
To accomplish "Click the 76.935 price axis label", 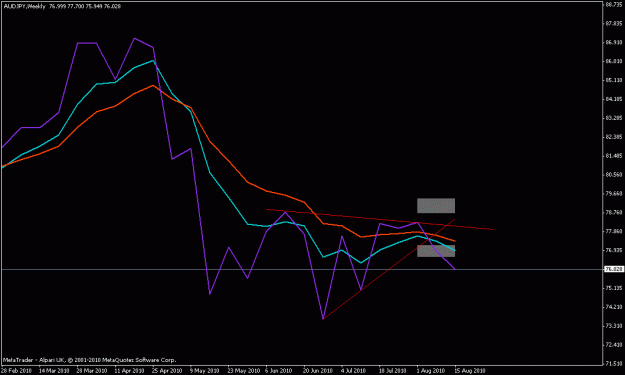I will pyautogui.click(x=614, y=250).
